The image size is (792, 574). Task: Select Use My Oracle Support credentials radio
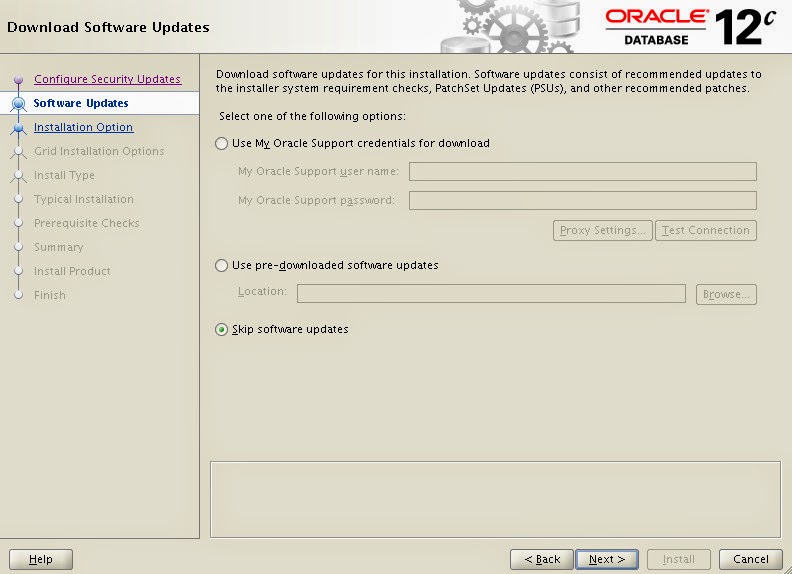point(221,144)
